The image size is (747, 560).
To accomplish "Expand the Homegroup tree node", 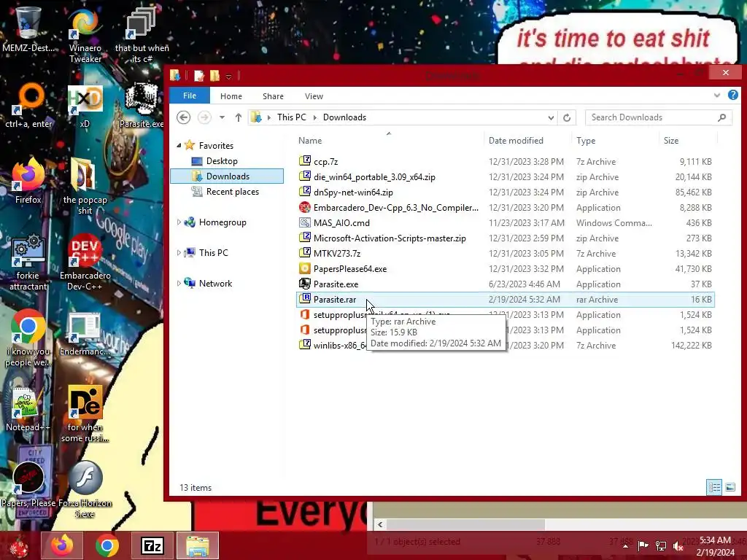I will tap(179, 222).
